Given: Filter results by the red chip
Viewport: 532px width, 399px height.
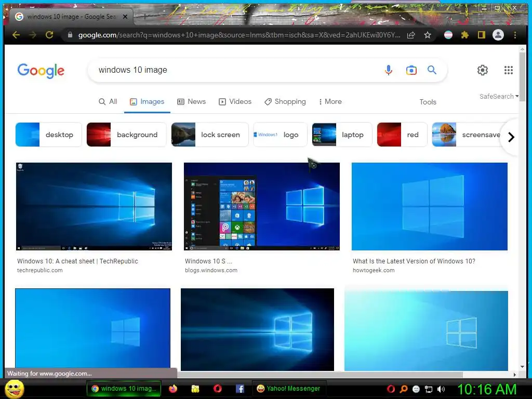Looking at the screenshot, I should pos(402,135).
